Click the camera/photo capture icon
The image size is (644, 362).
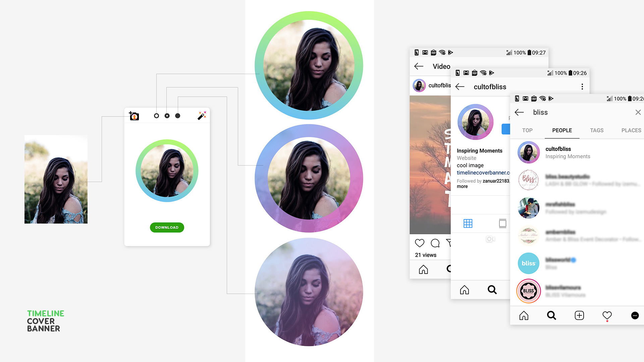(133, 116)
